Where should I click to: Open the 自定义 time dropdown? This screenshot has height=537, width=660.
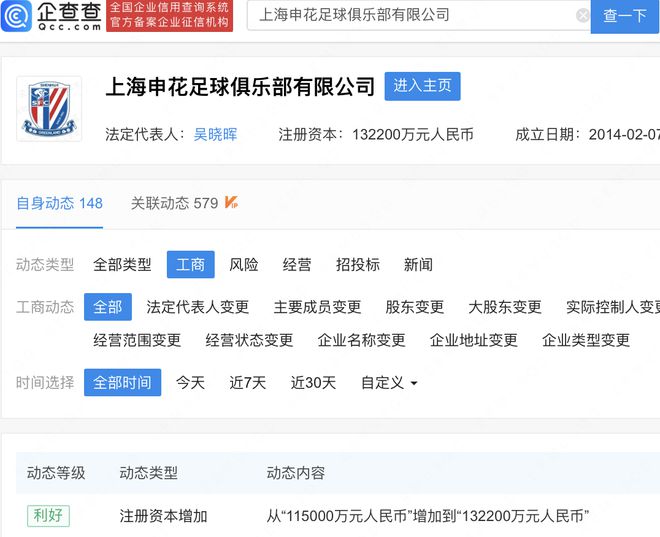pos(389,383)
